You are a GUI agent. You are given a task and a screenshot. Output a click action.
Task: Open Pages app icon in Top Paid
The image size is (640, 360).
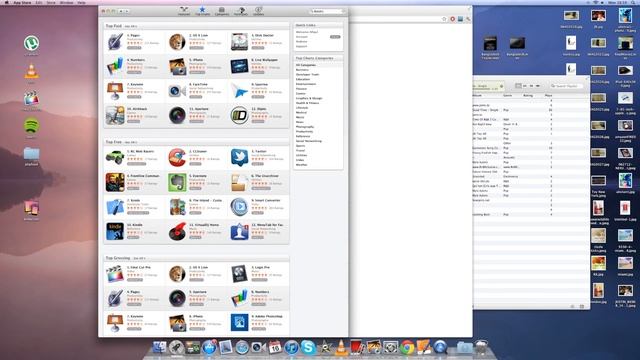(115, 42)
